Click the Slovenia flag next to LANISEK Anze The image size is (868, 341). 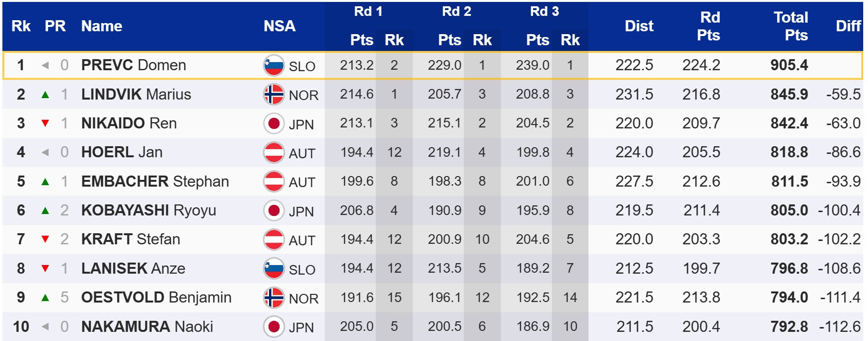274,268
